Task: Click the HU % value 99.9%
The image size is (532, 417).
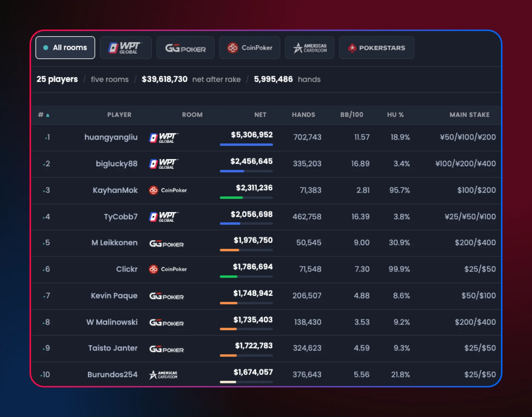Action: 399,269
